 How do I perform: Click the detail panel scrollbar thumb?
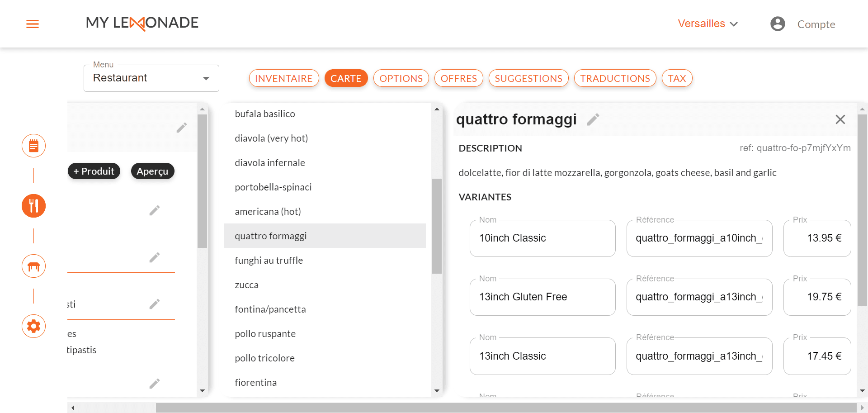pos(863,210)
